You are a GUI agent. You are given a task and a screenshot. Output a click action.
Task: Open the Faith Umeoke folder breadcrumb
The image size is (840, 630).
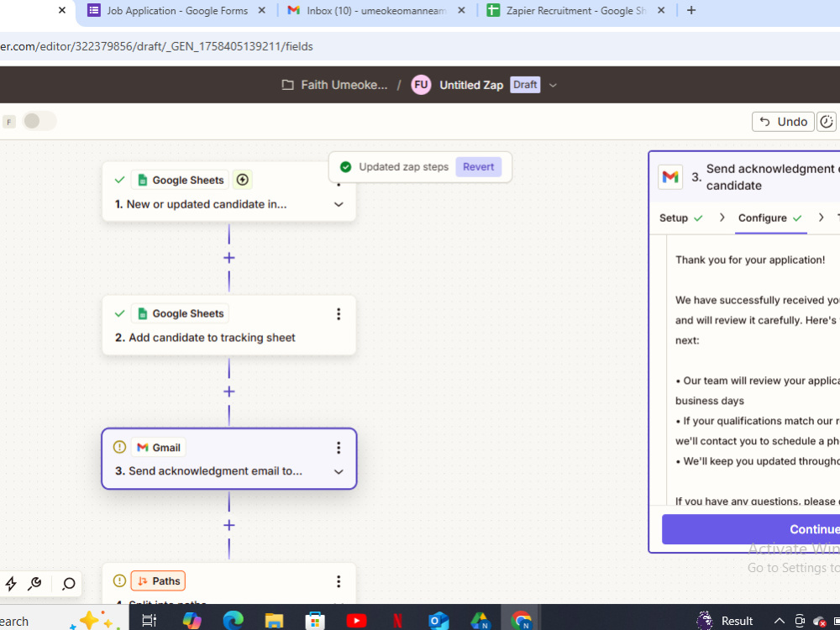tap(335, 85)
